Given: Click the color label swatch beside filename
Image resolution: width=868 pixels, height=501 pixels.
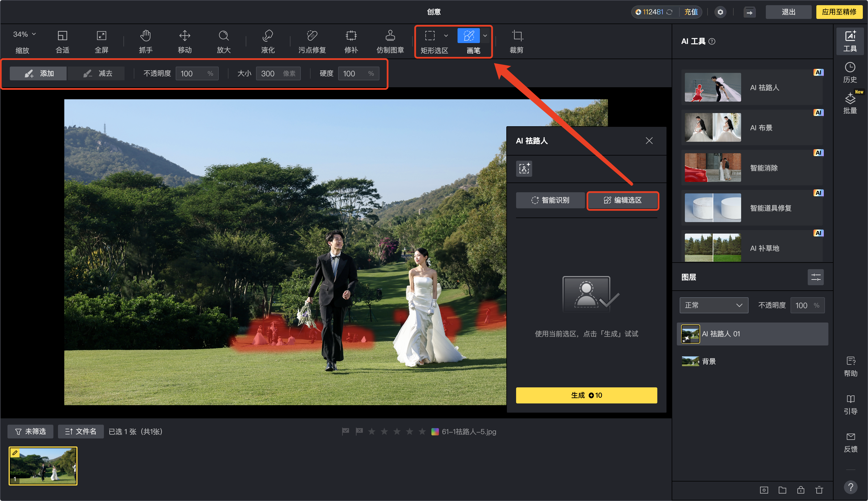Looking at the screenshot, I should click(435, 432).
